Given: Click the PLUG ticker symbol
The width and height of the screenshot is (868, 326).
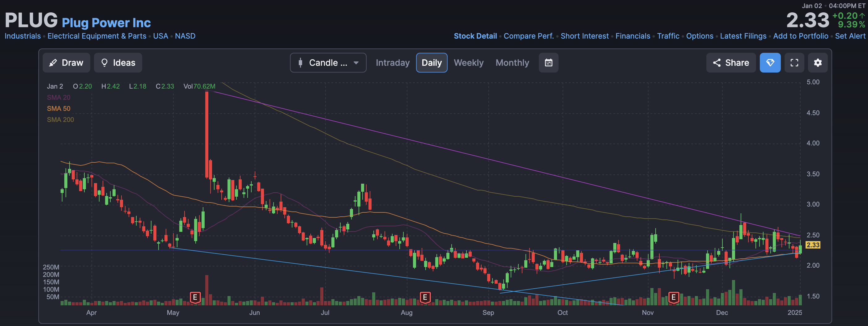Looking at the screenshot, I should click(x=31, y=20).
